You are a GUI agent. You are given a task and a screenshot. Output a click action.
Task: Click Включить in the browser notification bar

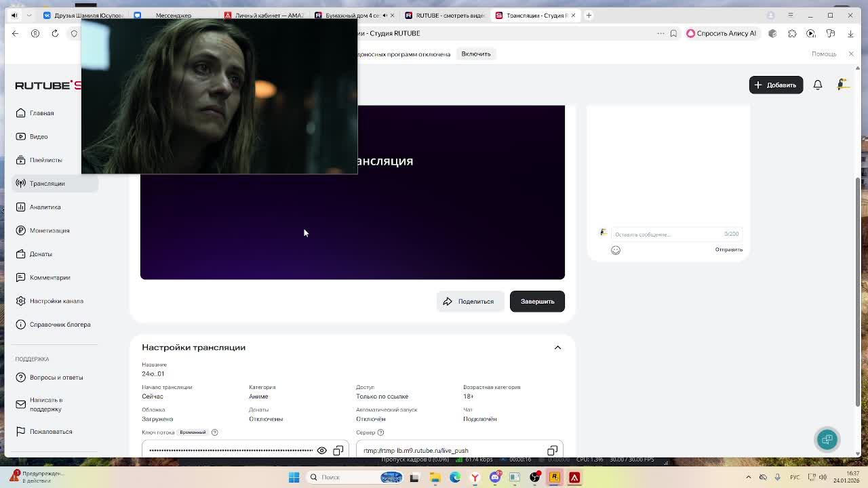[476, 54]
